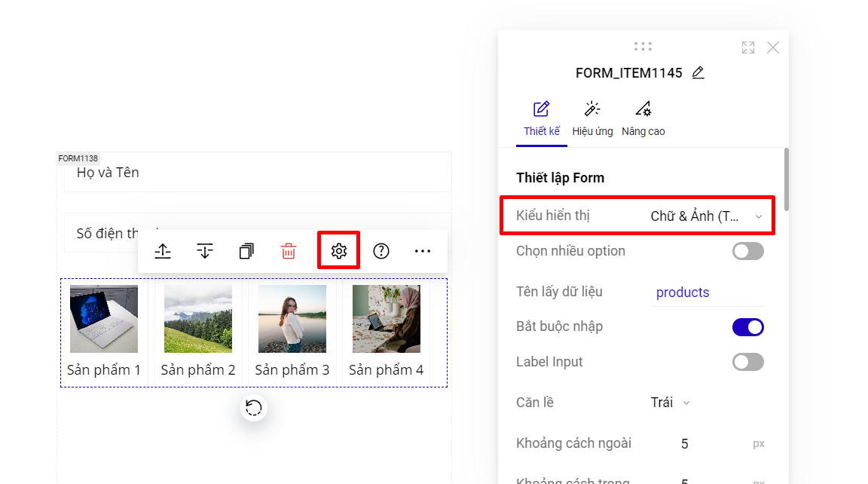Duplicate the element with the copy icon
868x484 pixels.
coord(246,251)
